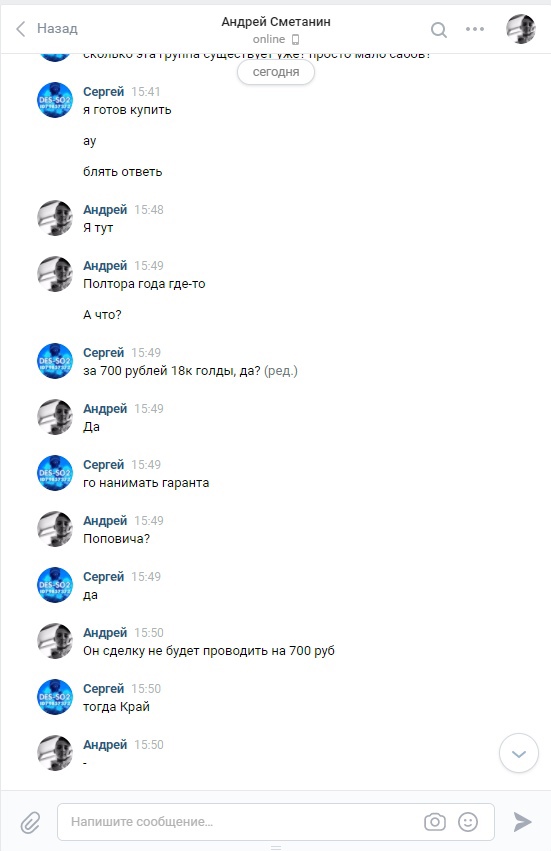Go back using the Назад button
Viewport: 551px width, 851px height.
point(47,28)
